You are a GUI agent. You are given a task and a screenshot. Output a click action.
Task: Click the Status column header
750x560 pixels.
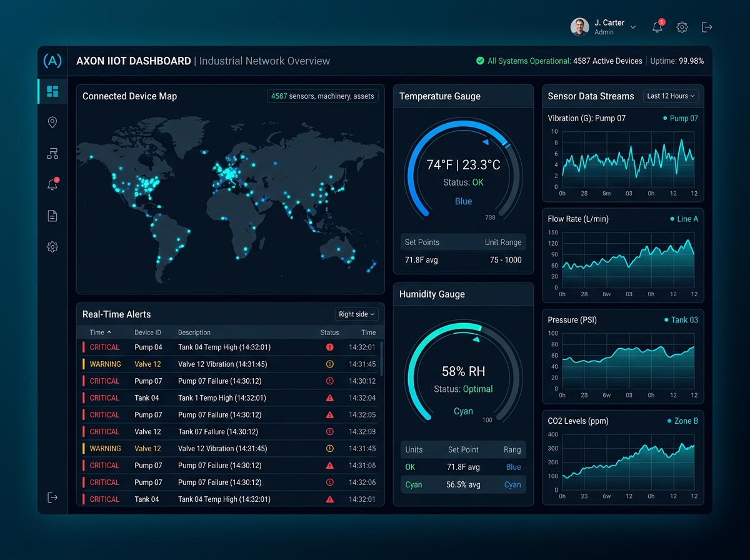click(x=329, y=332)
